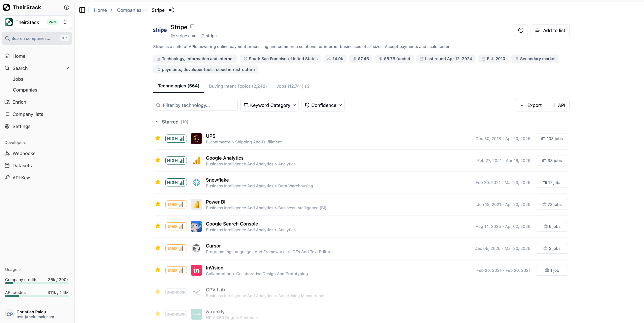The image size is (644, 323).
Task: Click the Add to list button
Action: click(550, 30)
